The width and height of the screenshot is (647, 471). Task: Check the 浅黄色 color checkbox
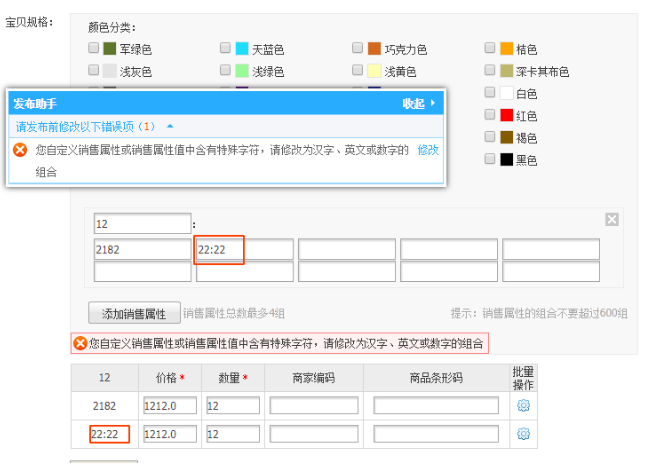pyautogui.click(x=357, y=70)
